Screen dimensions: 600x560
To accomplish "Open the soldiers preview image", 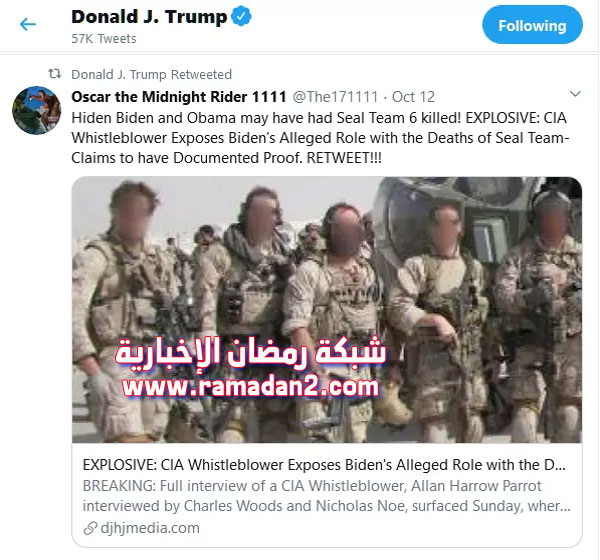I will click(x=327, y=310).
